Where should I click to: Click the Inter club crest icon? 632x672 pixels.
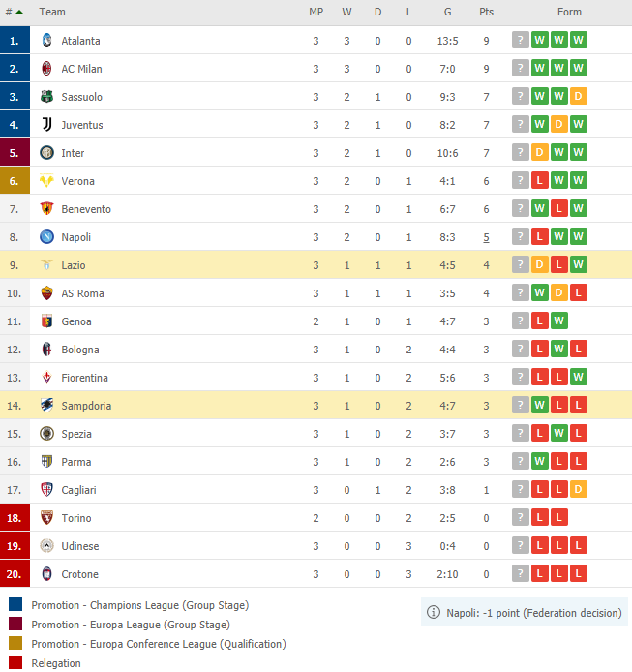[x=46, y=153]
